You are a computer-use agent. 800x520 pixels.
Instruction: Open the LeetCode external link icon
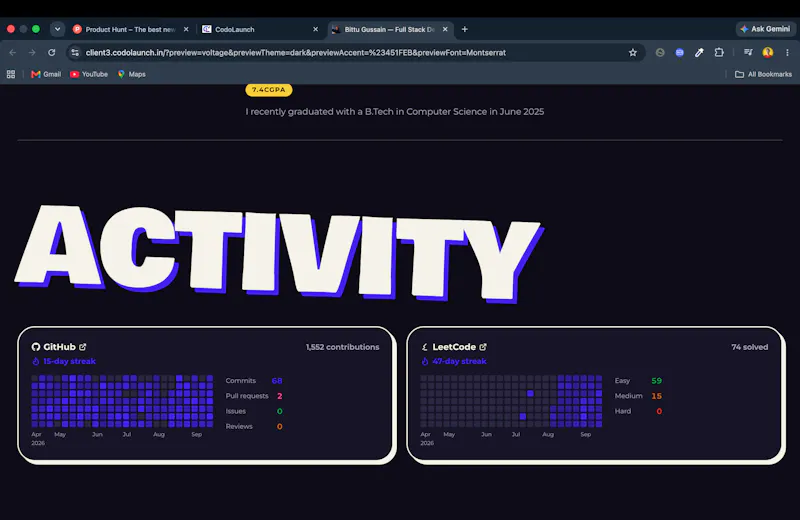(483, 347)
